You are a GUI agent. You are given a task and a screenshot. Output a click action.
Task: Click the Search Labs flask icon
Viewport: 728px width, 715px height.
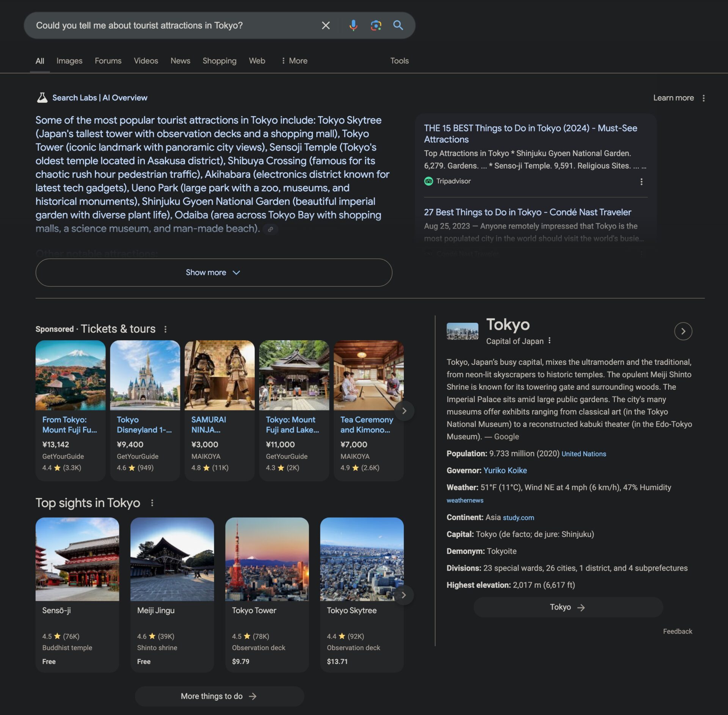tap(42, 98)
